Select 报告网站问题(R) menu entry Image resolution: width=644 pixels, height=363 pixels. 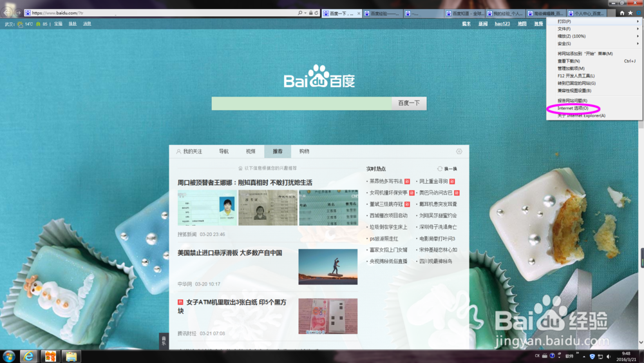pos(594,101)
